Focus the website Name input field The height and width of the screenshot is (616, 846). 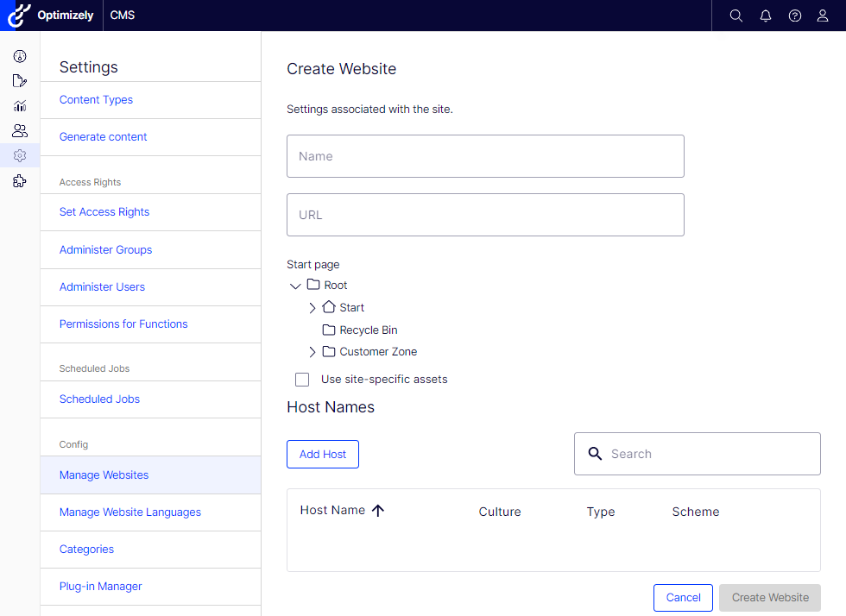tap(485, 156)
